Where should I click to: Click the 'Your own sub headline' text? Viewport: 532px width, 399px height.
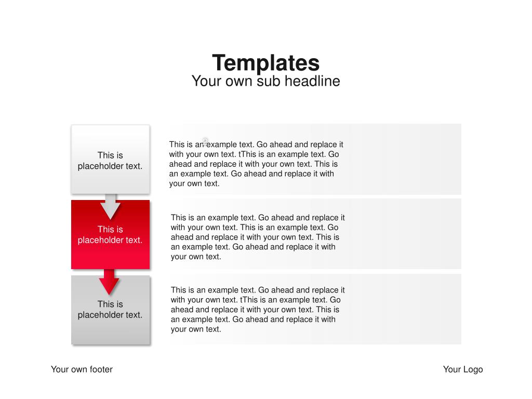pyautogui.click(x=265, y=81)
